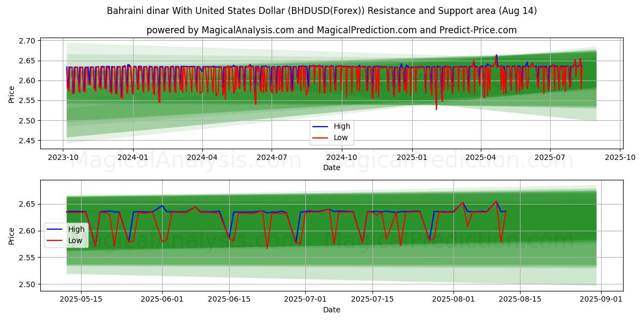Click the 2.65 price tick on lower chart
Viewport: 644px width, 322px height.
[27, 204]
